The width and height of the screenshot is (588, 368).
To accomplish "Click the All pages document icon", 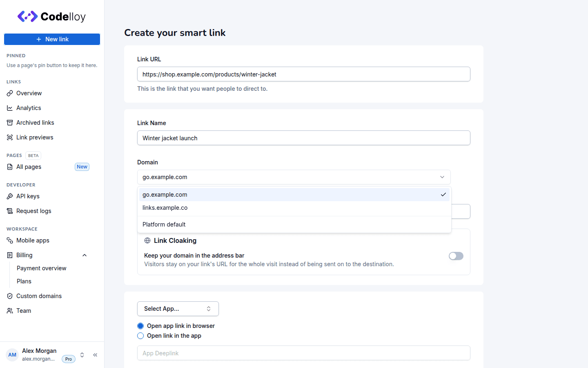I will [10, 167].
